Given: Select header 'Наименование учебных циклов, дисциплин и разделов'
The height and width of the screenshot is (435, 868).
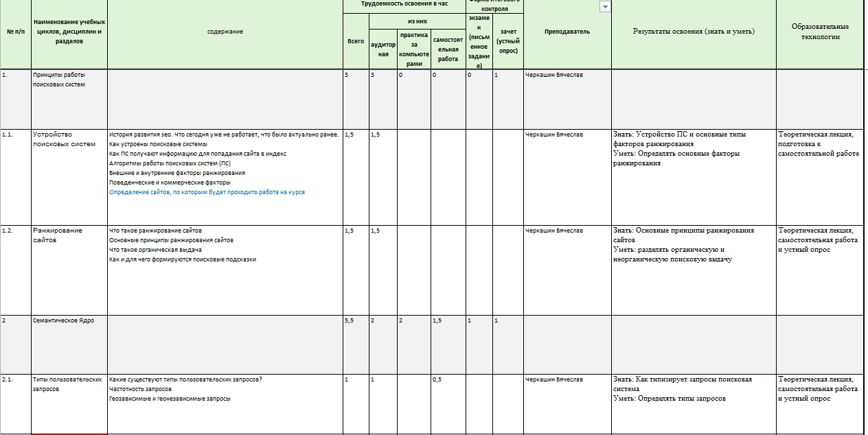Looking at the screenshot, I should coord(69,32).
